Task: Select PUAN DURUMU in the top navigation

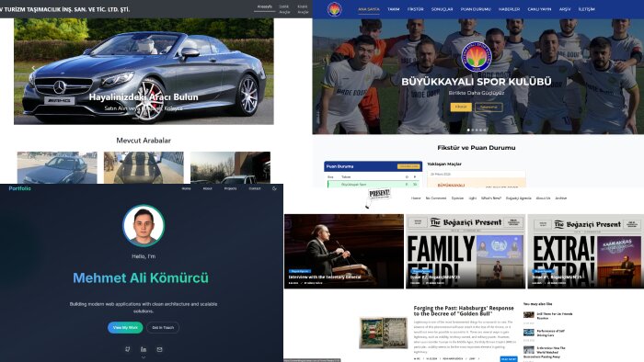Action: coord(476,9)
